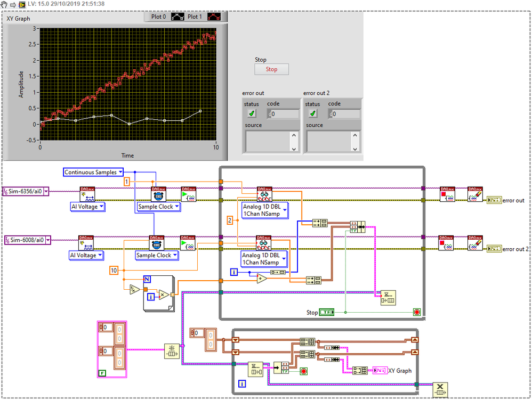Select the Add function node

(262, 279)
